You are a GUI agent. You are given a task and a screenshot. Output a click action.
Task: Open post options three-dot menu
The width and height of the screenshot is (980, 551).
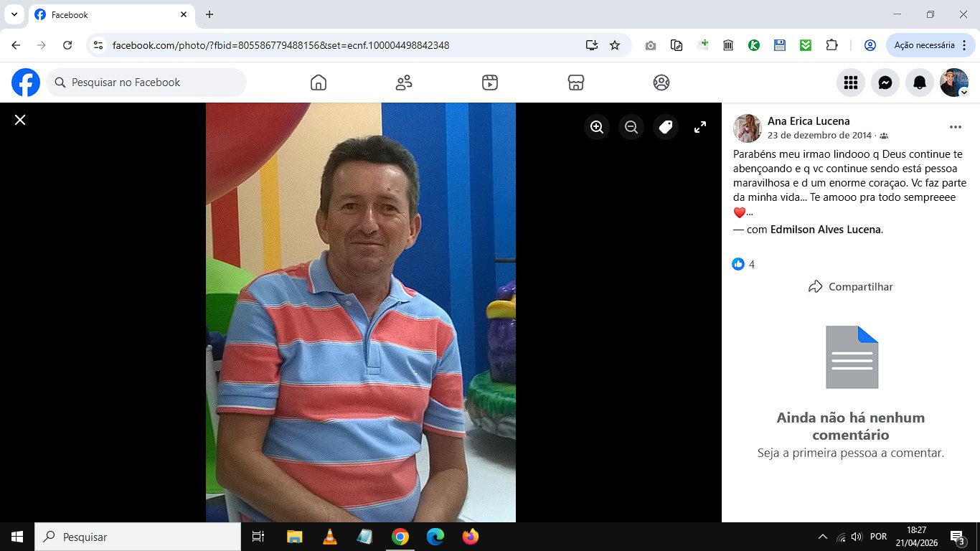click(x=955, y=127)
